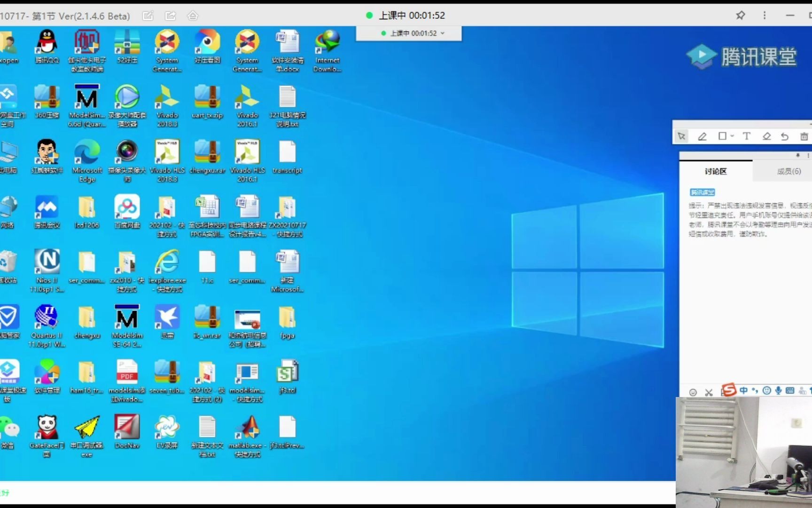This screenshot has height=508, width=812.
Task: Open the uart_tx.zip archive
Action: 207,102
